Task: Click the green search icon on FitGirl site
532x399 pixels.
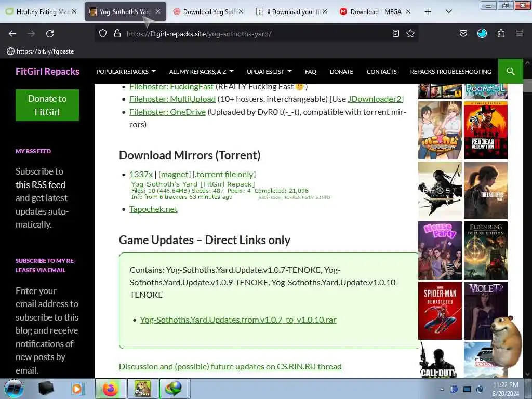Action: (x=510, y=71)
